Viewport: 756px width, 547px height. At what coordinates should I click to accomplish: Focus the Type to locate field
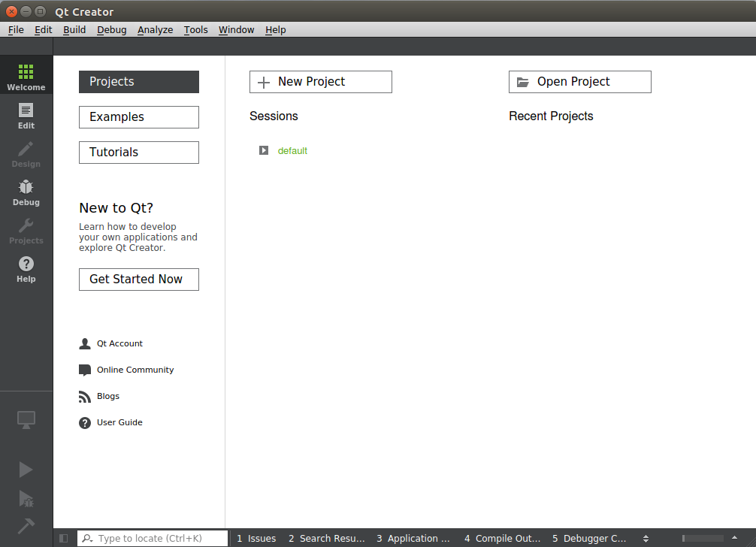point(153,538)
